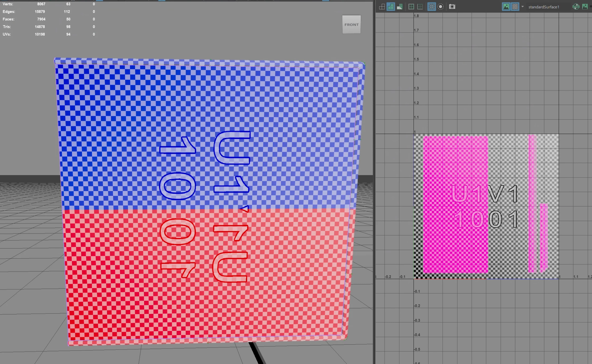Image resolution: width=592 pixels, height=364 pixels.
Task: Open the texture dropdown arrow
Action: (x=522, y=7)
